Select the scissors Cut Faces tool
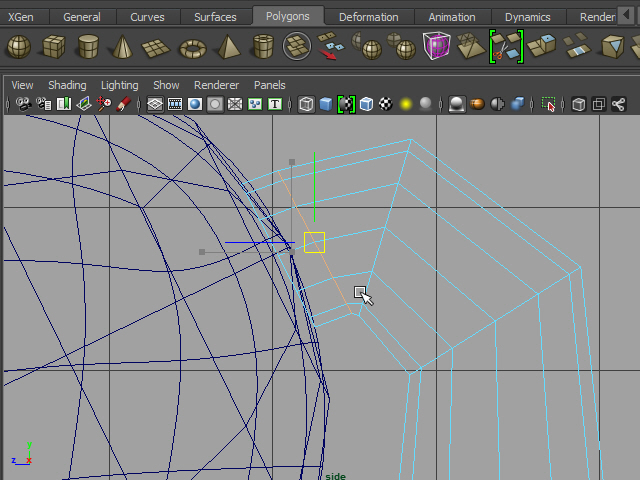640x480 pixels. (x=506, y=47)
